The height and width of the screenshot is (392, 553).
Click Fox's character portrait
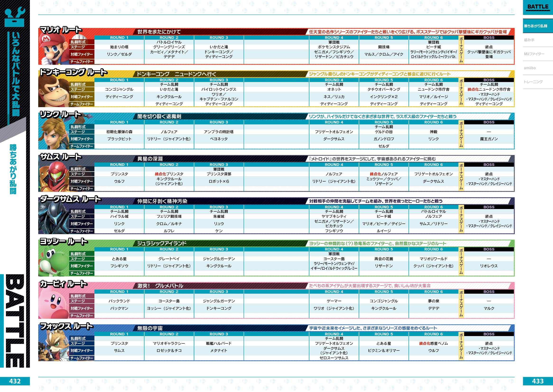54,346
